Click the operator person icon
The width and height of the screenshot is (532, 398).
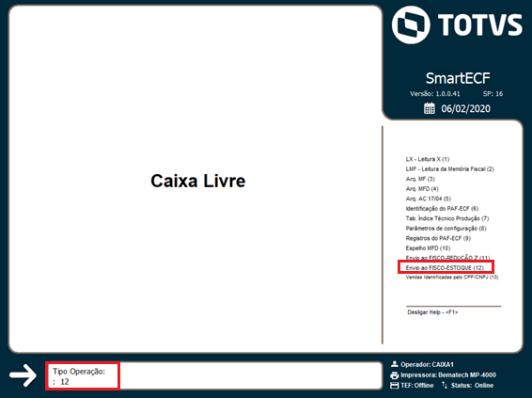tap(394, 364)
